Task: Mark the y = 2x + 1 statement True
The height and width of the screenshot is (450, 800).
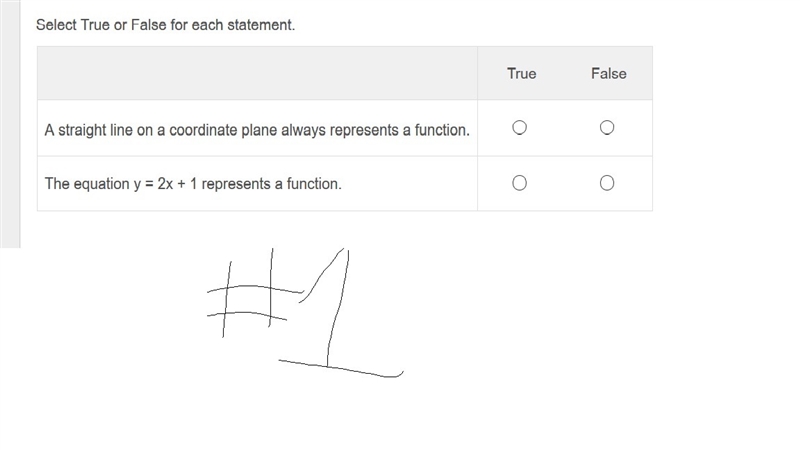Action: 519,183
